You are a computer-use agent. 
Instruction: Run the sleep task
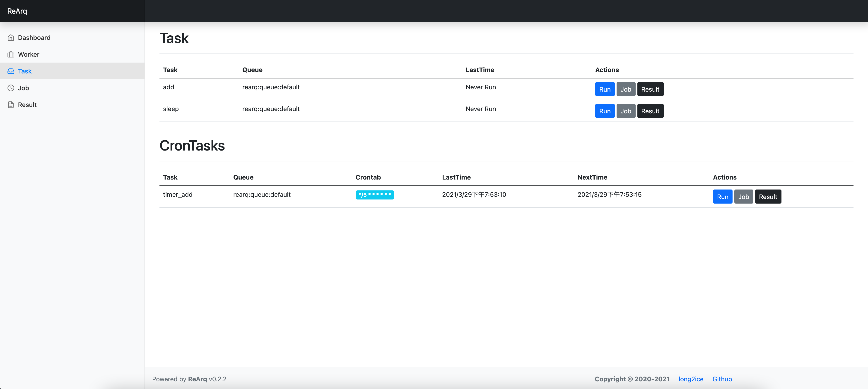tap(605, 111)
